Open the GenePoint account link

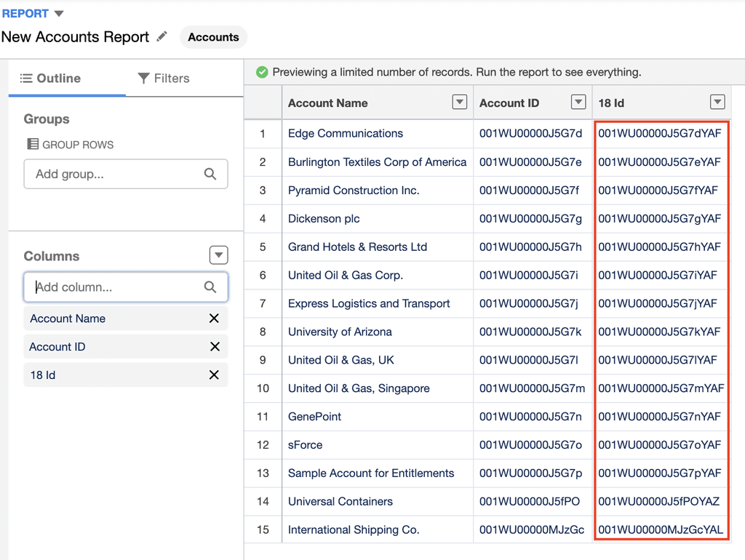point(314,417)
